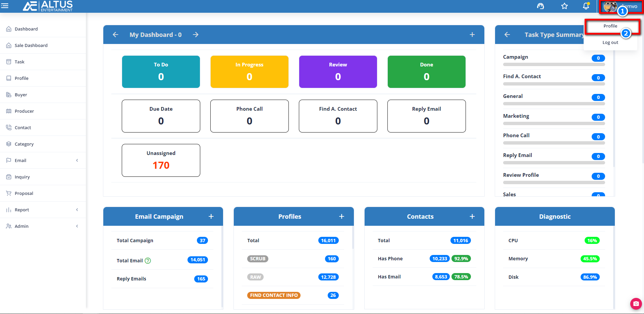
Task: Select Profile from the user dropdown
Action: 610,26
